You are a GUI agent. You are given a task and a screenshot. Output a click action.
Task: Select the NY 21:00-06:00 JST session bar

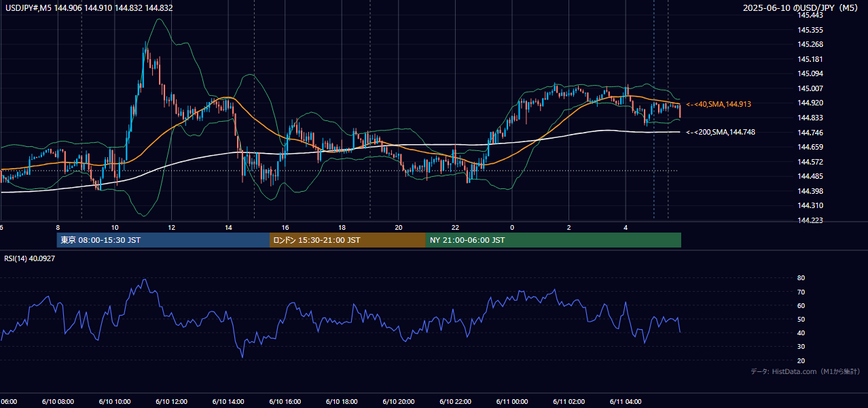click(x=553, y=240)
